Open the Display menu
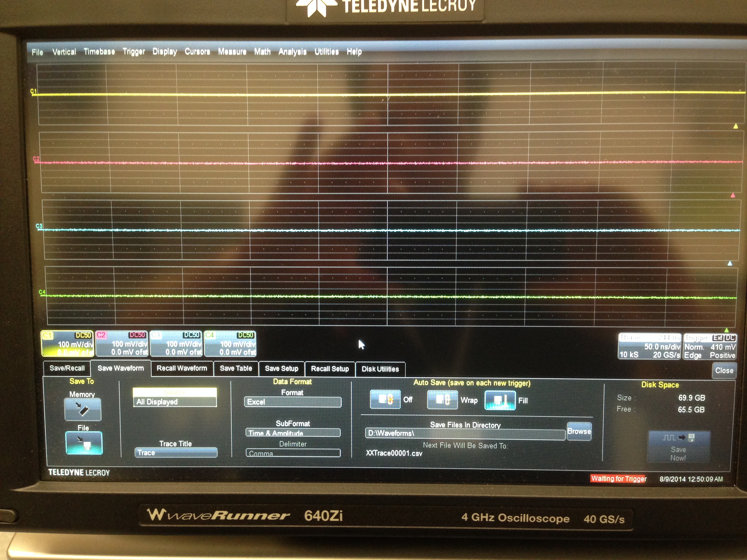Image resolution: width=747 pixels, height=560 pixels. click(165, 51)
